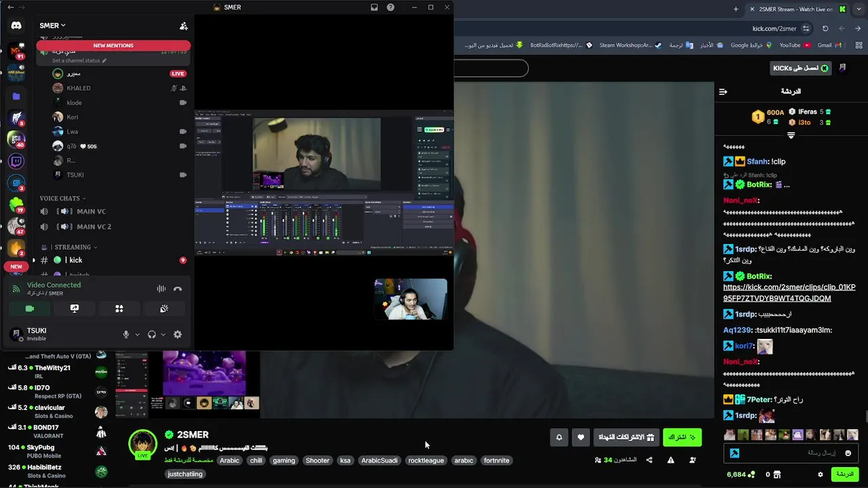Screen dimensions: 868x488
Task: Open the purple Twitch server icon in Discord
Action: coord(16,161)
